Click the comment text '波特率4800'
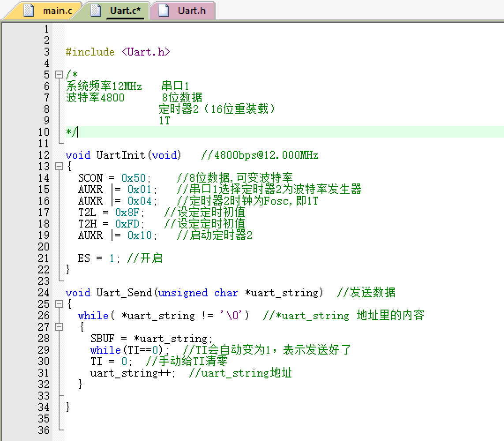The image size is (504, 441). click(x=95, y=97)
